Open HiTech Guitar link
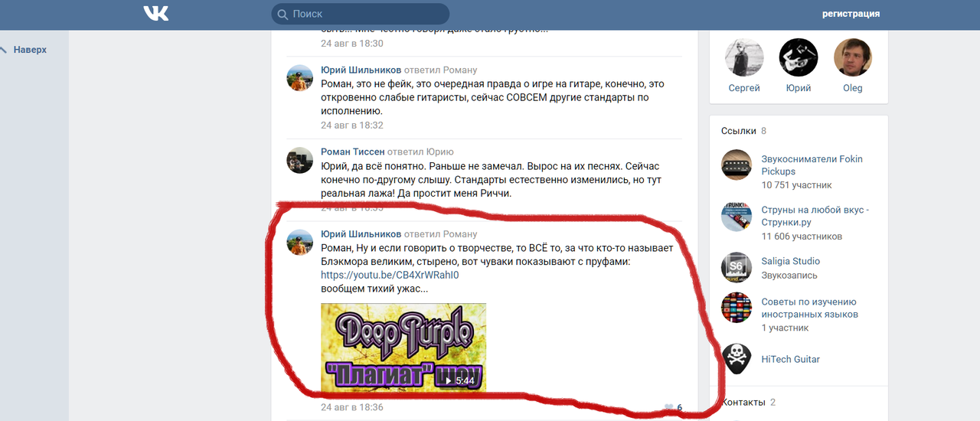This screenshot has width=980, height=421. [790, 359]
